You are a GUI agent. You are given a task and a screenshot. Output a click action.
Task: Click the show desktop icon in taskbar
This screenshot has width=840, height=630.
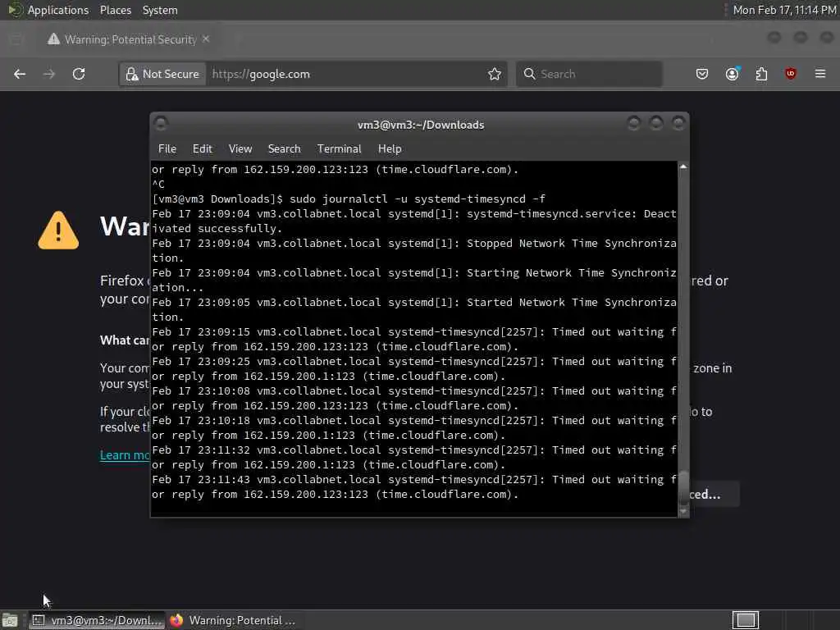tap(10, 620)
